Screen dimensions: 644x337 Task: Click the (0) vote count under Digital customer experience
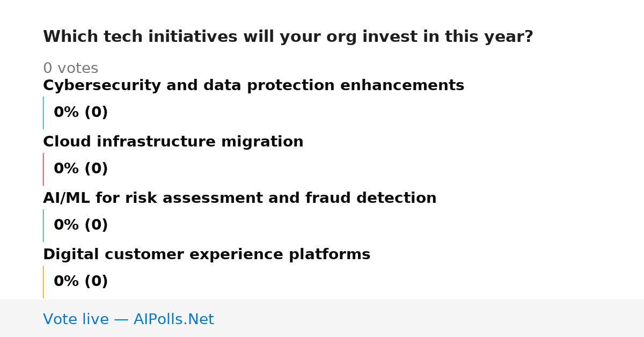pos(96,282)
